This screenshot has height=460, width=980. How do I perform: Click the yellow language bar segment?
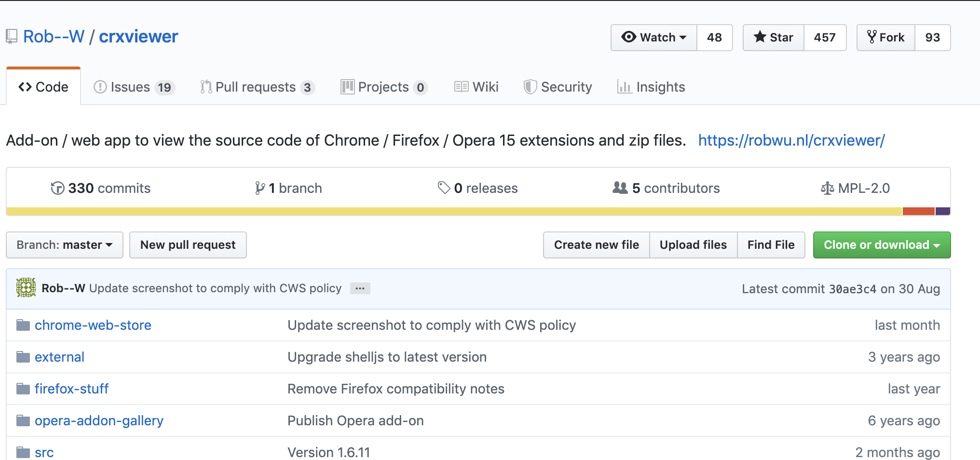tap(453, 211)
